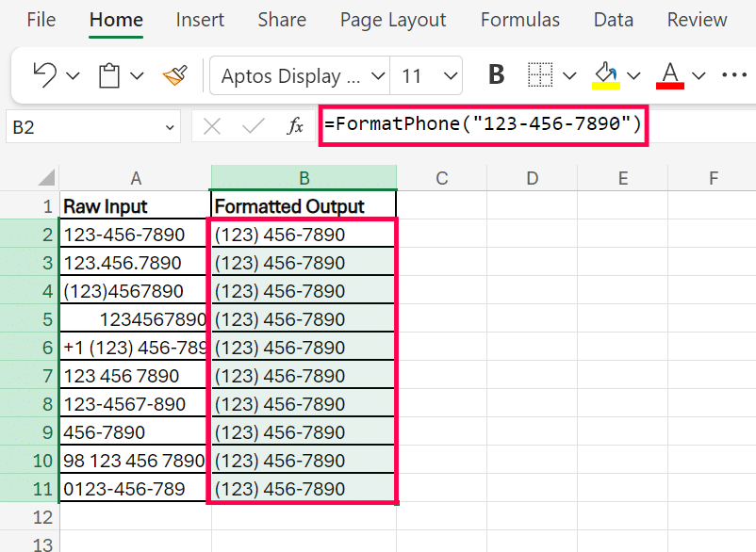Screen dimensions: 756x552
Task: Apply the red font color A
Action: [x=670, y=75]
